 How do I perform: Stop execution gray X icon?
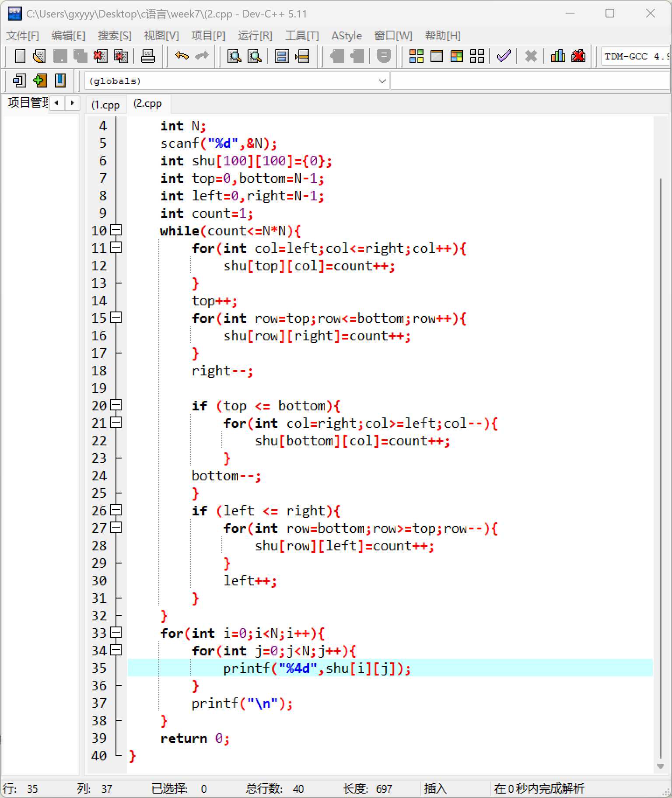pos(531,56)
